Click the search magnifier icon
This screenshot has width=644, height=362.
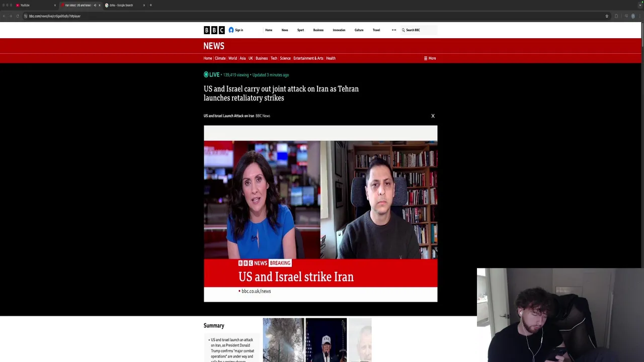coord(403,30)
